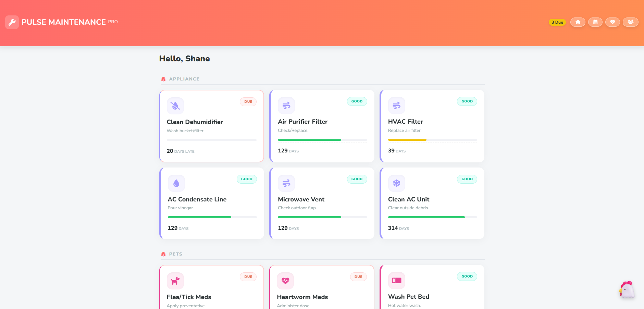This screenshot has height=309, width=644.
Task: Open the users group icon
Action: click(630, 22)
